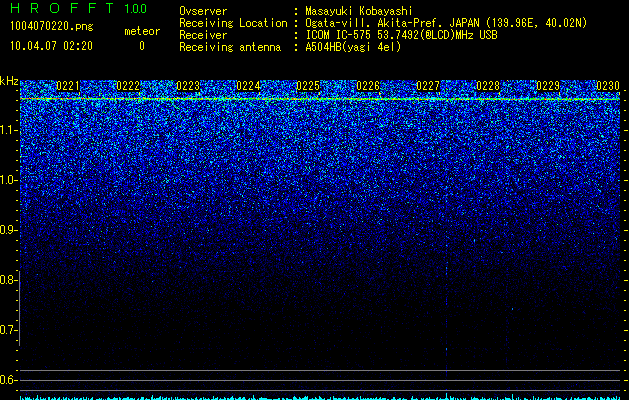Click the antenna A504HB(yagi 4el) text
Image resolution: width=629 pixels, height=400 pixels.
click(x=353, y=47)
